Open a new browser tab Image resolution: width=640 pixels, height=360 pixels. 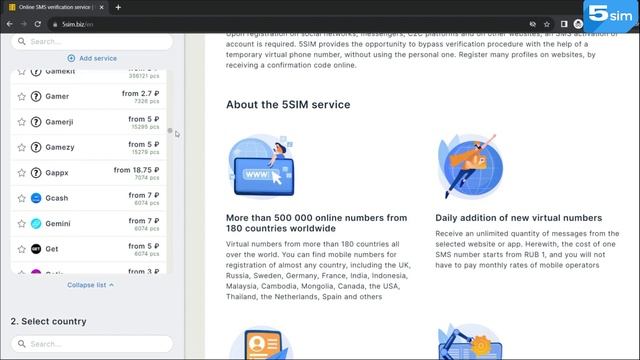pos(118,7)
